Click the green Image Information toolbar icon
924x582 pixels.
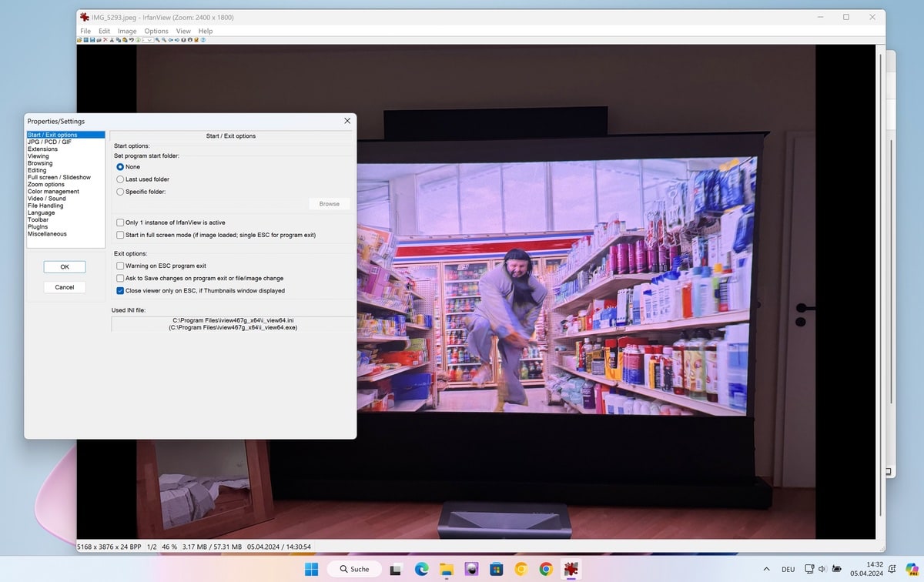(x=138, y=39)
